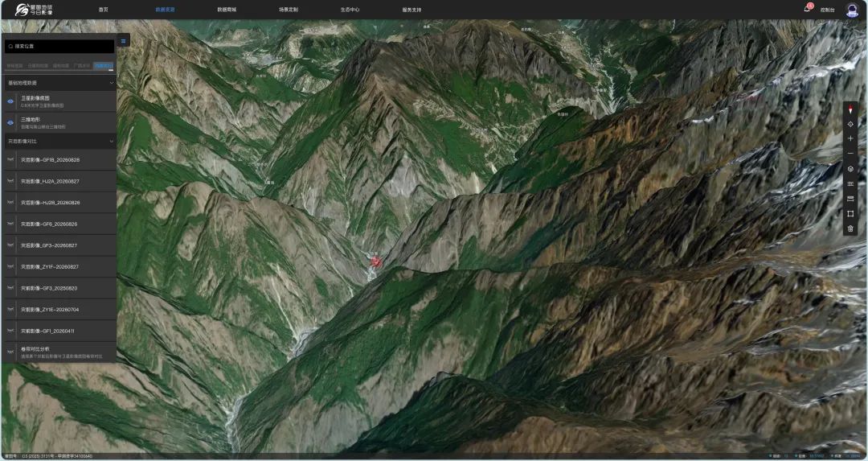The height and width of the screenshot is (461, 868).
Task: Open the 生态中心 nav item
Action: click(350, 10)
